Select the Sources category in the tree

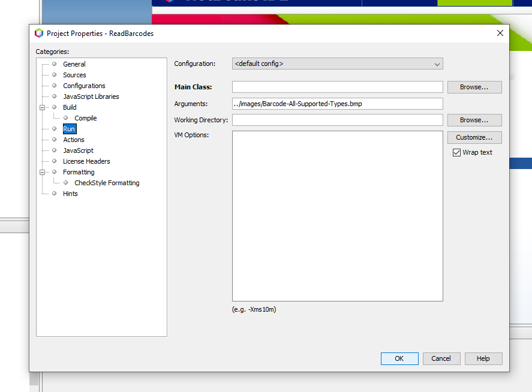click(74, 75)
